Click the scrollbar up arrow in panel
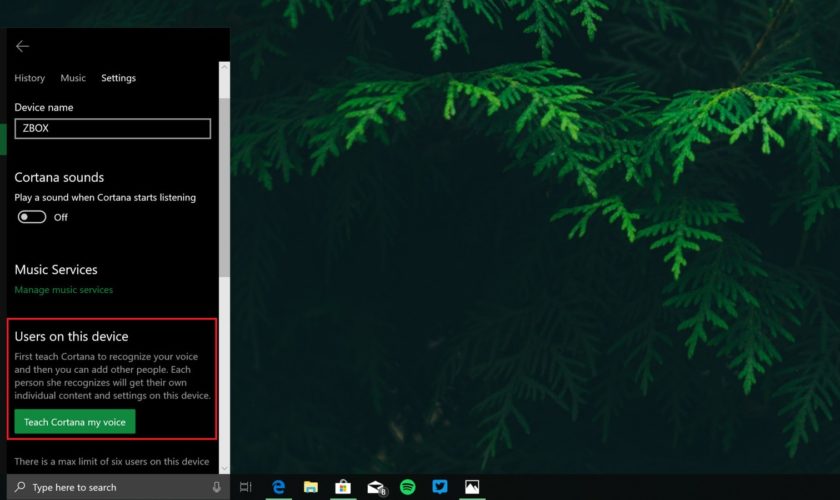 coord(224,68)
